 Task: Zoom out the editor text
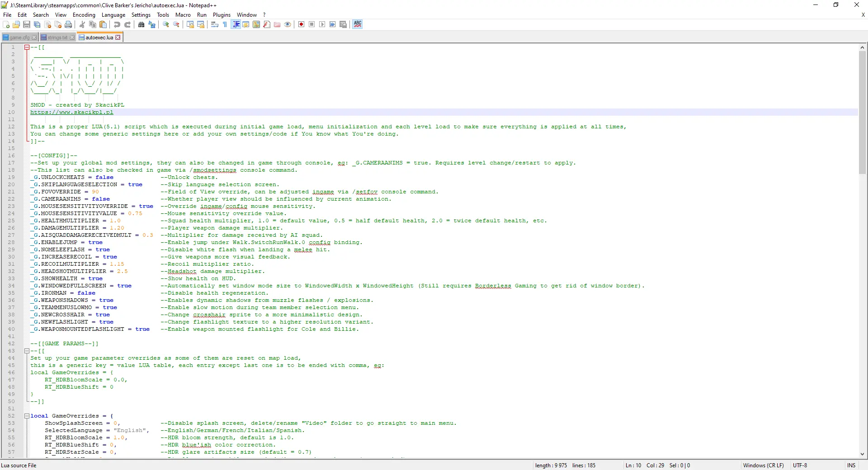[176, 24]
